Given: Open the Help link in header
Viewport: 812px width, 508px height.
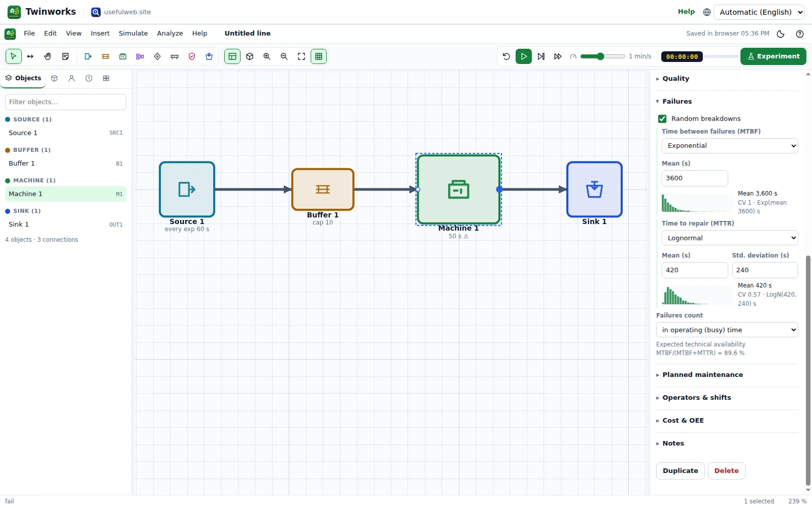Looking at the screenshot, I should click(x=686, y=12).
